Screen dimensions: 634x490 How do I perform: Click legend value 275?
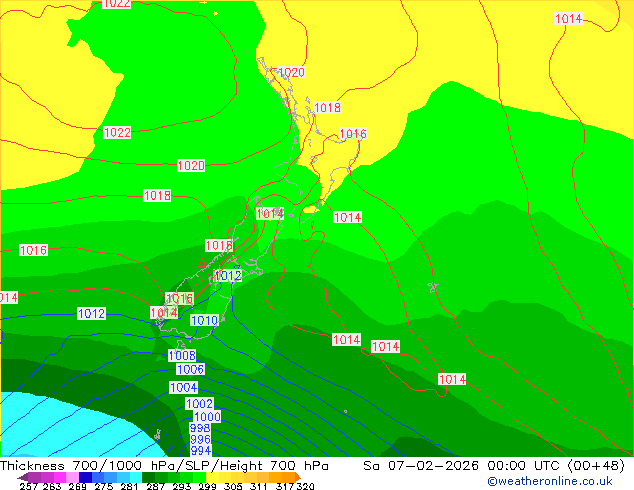point(104,486)
